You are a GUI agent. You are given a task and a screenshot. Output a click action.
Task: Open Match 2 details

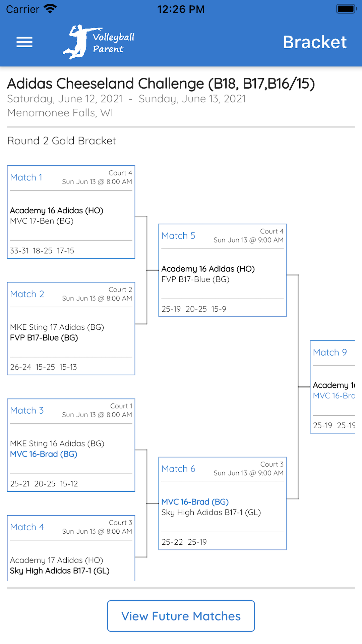[27, 294]
